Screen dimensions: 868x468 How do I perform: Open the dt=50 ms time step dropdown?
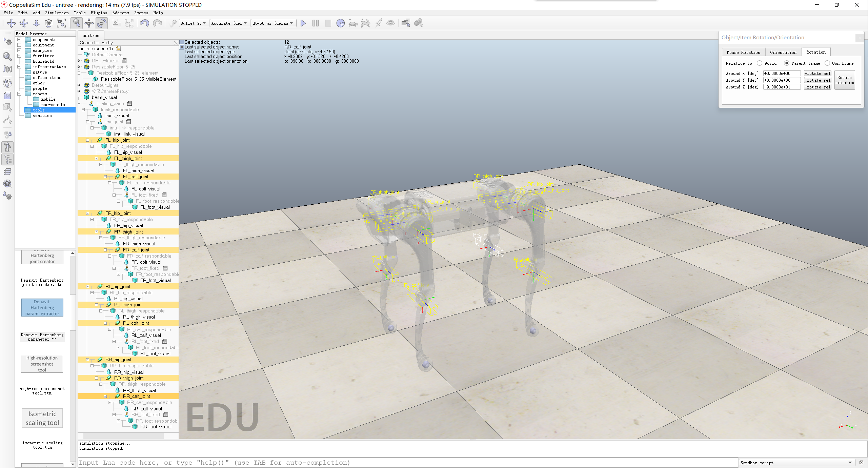(273, 23)
